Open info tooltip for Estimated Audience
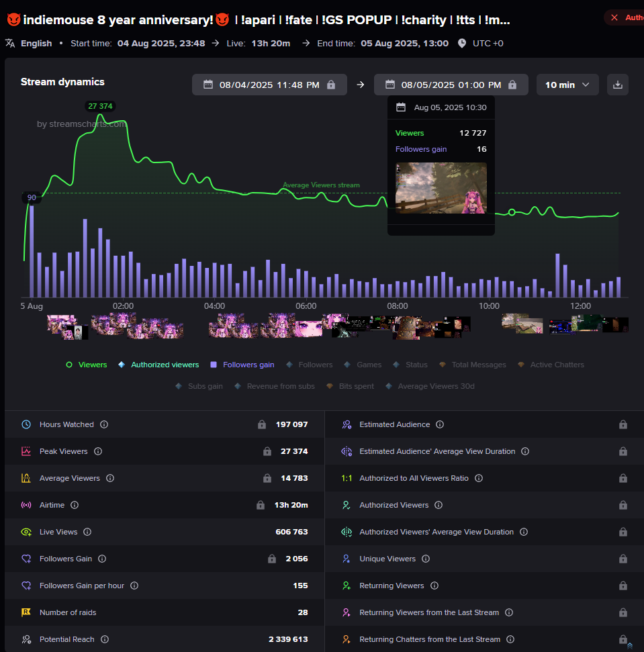 440,424
